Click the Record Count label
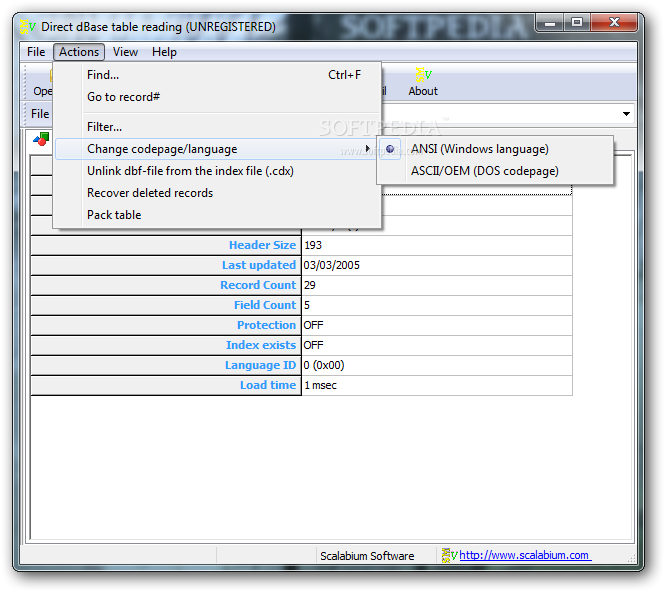 coord(258,285)
